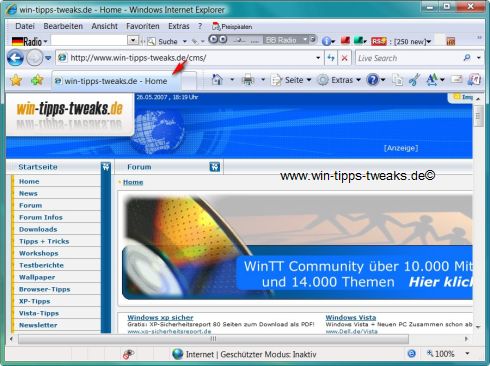Open the Newsletter sidebar link

pyautogui.click(x=38, y=325)
